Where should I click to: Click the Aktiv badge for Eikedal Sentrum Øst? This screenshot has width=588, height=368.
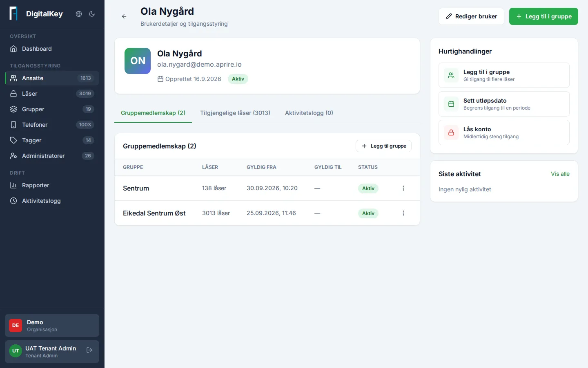pyautogui.click(x=368, y=213)
